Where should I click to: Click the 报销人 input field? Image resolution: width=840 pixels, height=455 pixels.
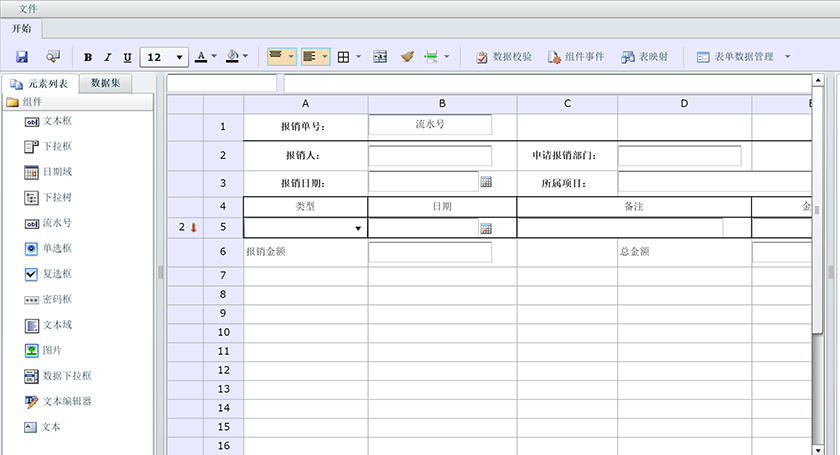[x=430, y=156]
